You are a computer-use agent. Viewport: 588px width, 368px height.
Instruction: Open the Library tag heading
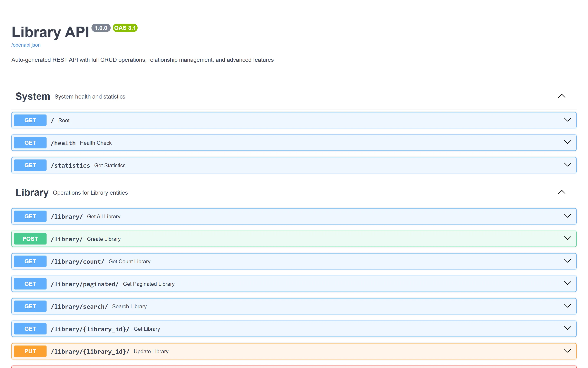[32, 193]
